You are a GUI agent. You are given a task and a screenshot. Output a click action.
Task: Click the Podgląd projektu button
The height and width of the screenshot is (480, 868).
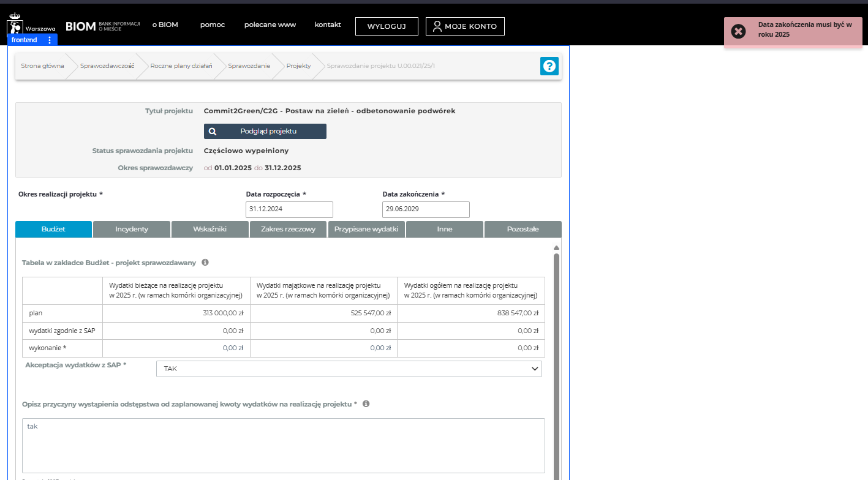(x=265, y=131)
